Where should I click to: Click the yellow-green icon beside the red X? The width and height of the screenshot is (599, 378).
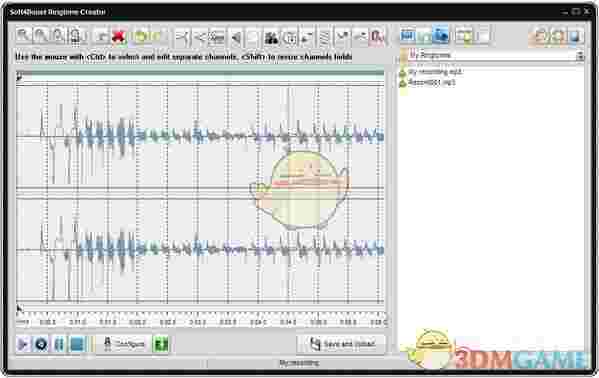point(141,37)
